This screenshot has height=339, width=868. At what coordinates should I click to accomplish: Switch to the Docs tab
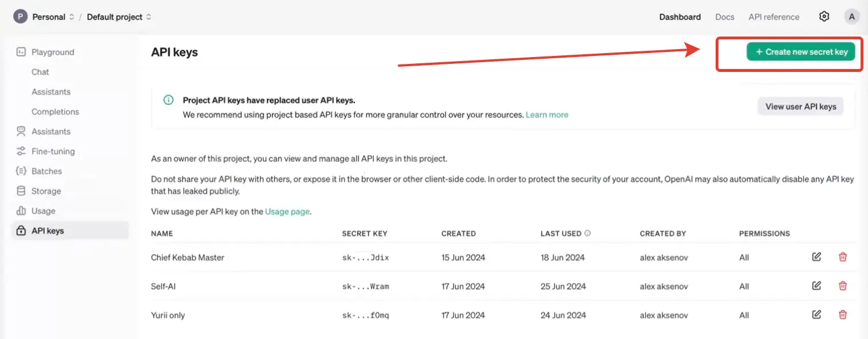(725, 17)
